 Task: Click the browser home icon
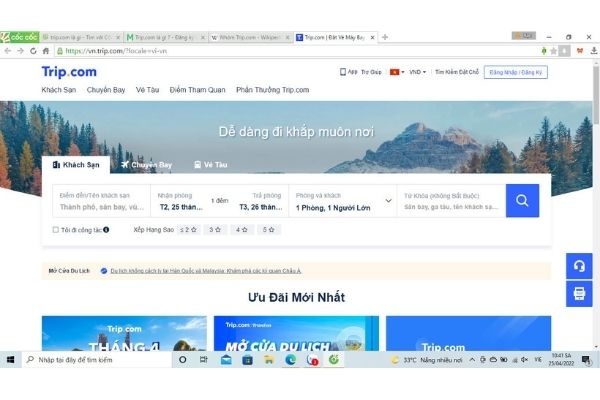(x=46, y=51)
